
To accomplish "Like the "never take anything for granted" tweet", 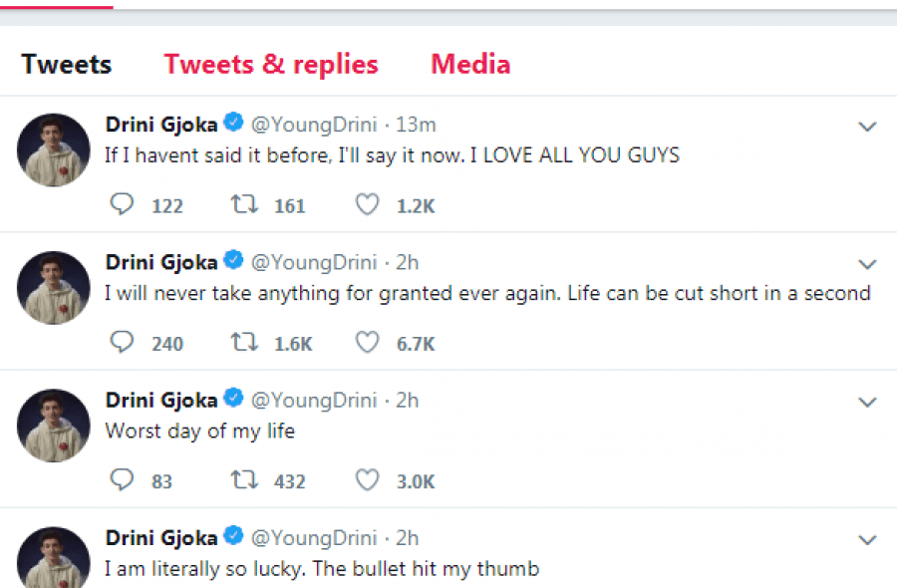I will point(368,342).
